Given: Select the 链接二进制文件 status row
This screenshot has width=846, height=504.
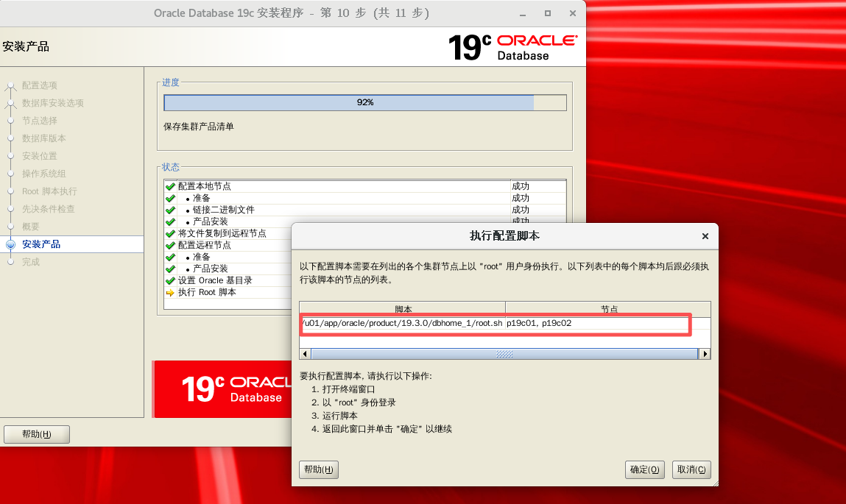Looking at the screenshot, I should tap(364, 210).
